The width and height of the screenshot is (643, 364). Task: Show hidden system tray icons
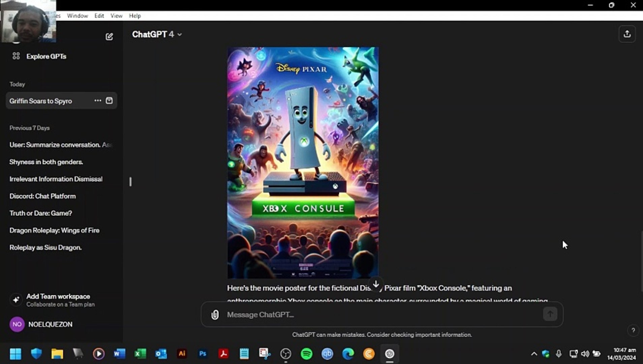coord(534,354)
